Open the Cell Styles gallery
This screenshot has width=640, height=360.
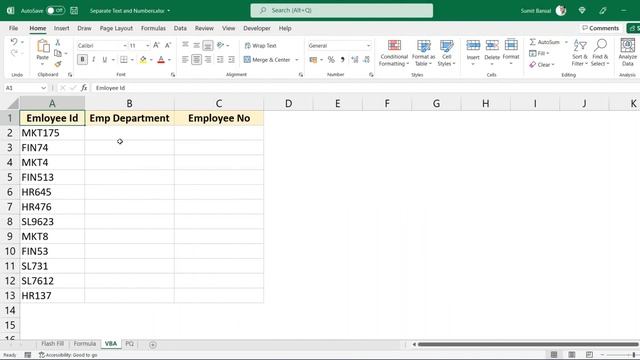tap(446, 53)
